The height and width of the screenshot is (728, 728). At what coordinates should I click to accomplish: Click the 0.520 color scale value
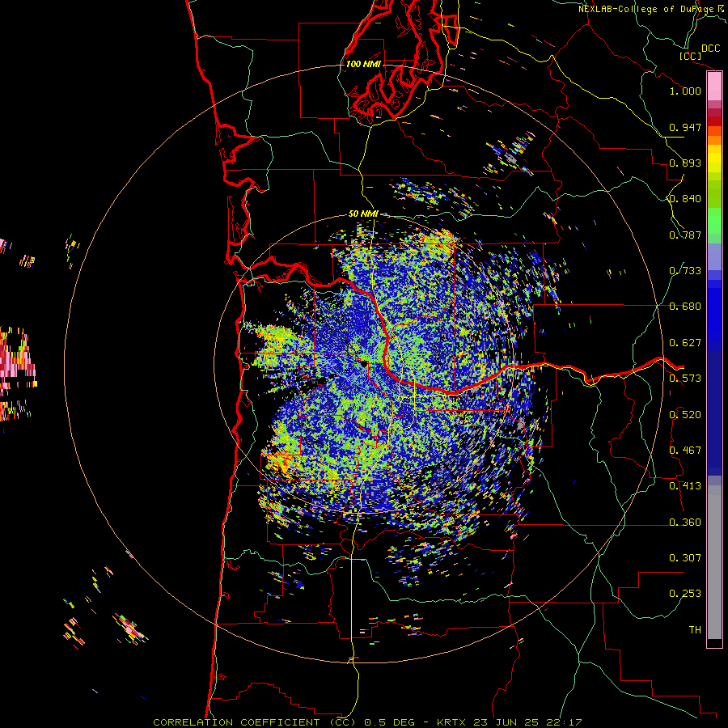coord(685,415)
